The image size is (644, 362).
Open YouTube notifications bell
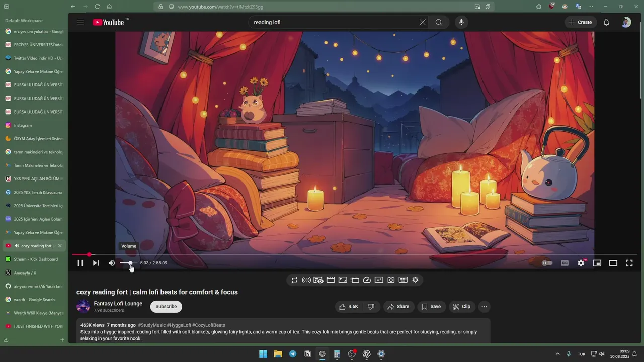[607, 22]
